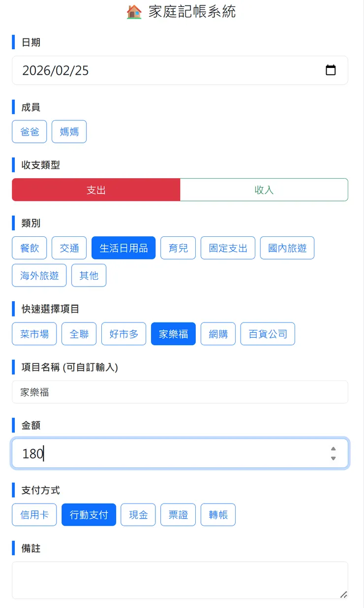Select member 媽媽
The height and width of the screenshot is (608, 364).
[69, 131]
